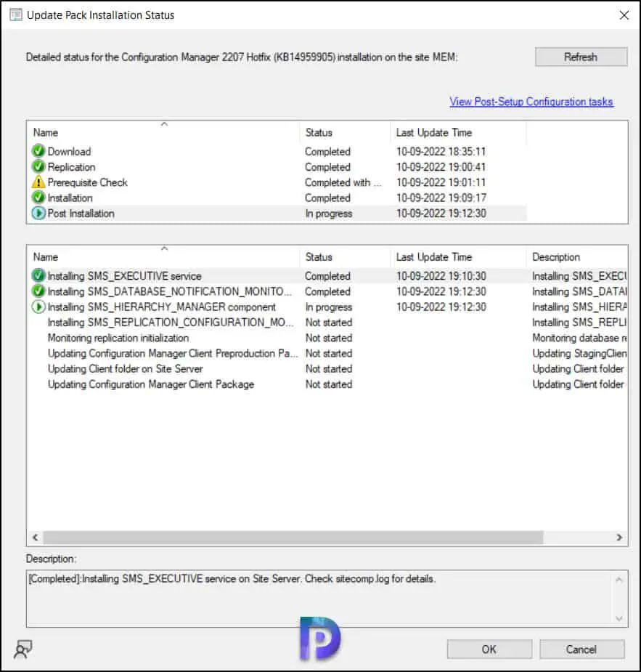This screenshot has height=672, width=641.
Task: Click the in-progress icon beside Post Installation
Action: [38, 213]
